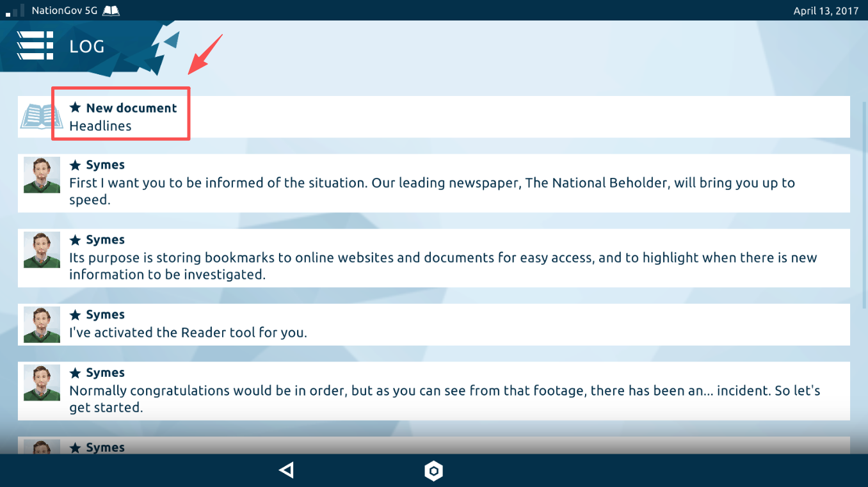Click star beside Symes' National Beholder message
The width and height of the screenshot is (868, 487).
76,165
